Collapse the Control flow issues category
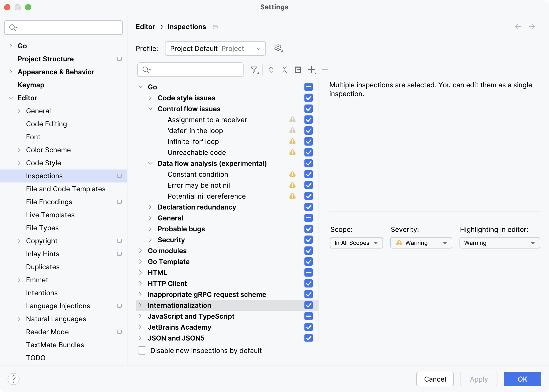 click(150, 109)
